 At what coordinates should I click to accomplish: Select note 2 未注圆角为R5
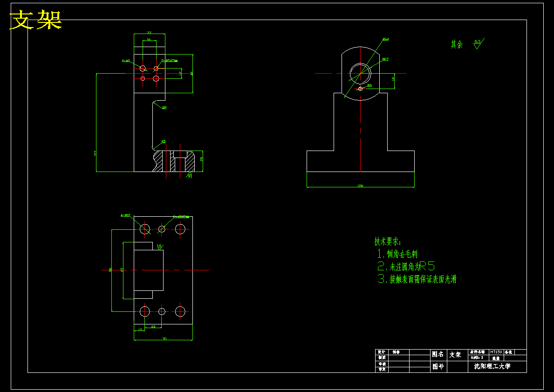[x=406, y=266]
